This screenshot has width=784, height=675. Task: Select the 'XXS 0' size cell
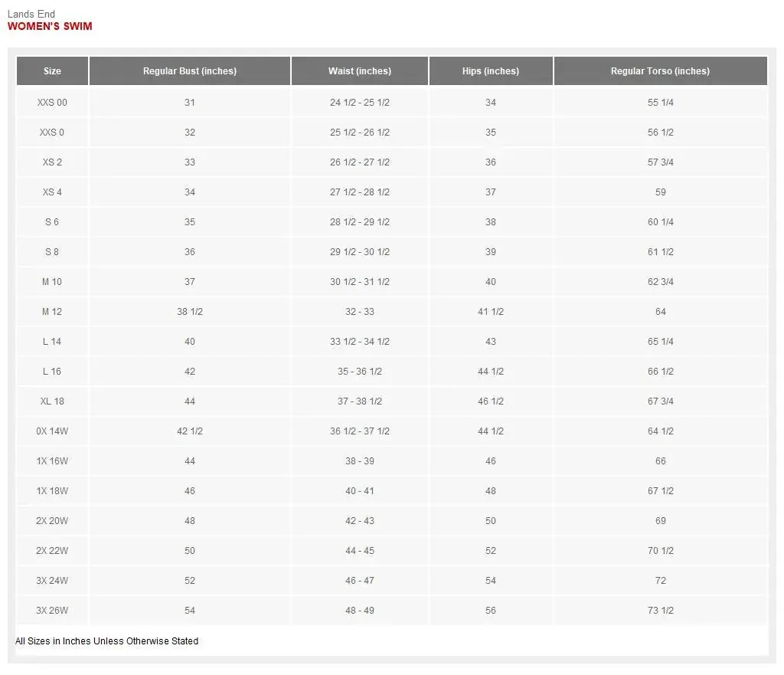tap(52, 132)
